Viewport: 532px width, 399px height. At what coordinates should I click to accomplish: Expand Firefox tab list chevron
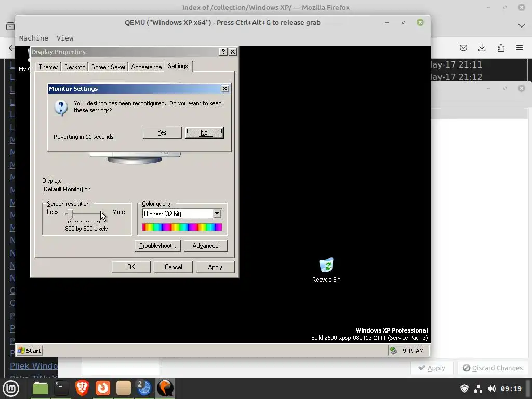coord(522,26)
